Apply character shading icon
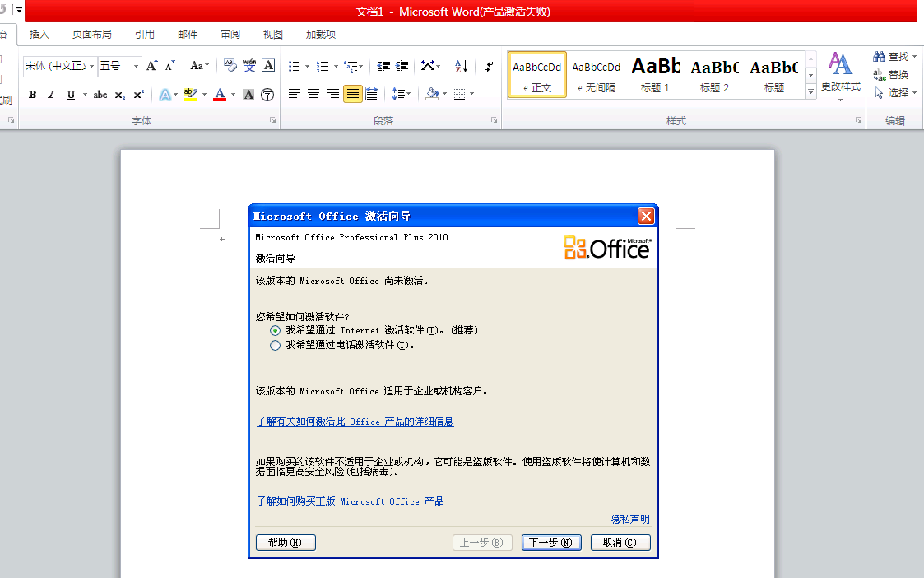The width and height of the screenshot is (924, 578). pos(248,95)
